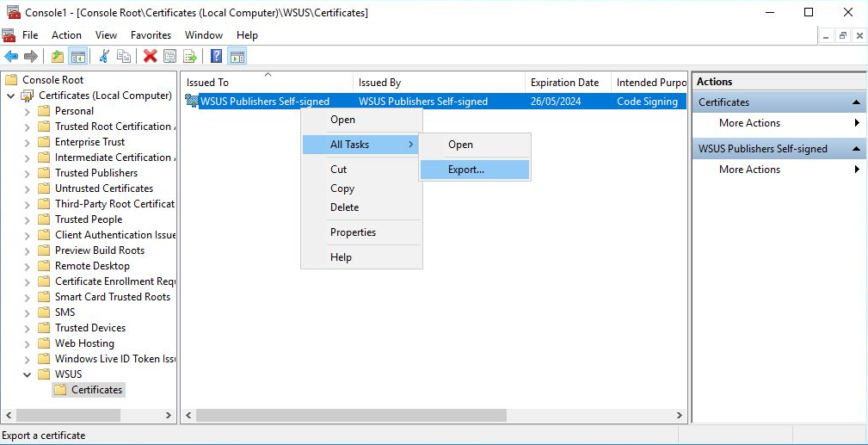The height and width of the screenshot is (445, 868).
Task: Click the Up one level folder icon
Action: (58, 56)
